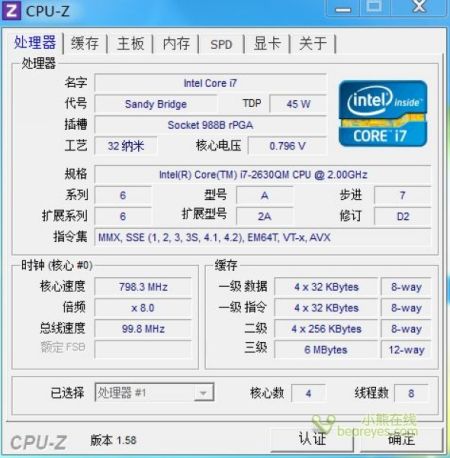Click the 核心速度 value 798.3 MHz
The width and height of the screenshot is (450, 458).
pyautogui.click(x=143, y=287)
